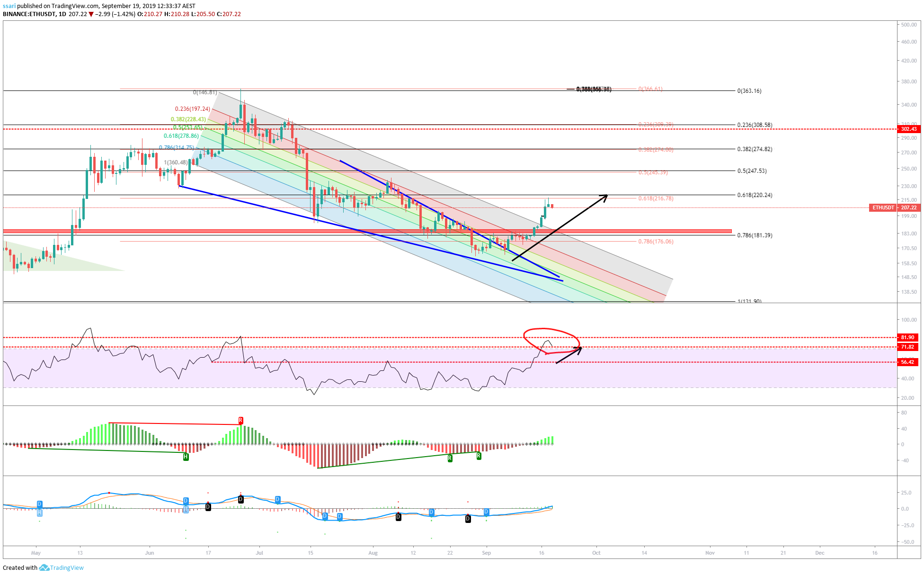
Task: Select the 81.90 RSI level label
Action: pos(907,337)
